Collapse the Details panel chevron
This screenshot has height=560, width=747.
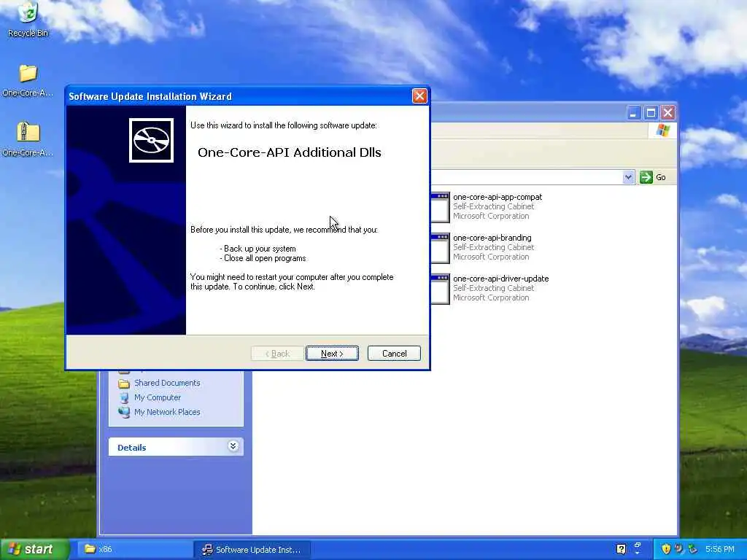coord(233,446)
